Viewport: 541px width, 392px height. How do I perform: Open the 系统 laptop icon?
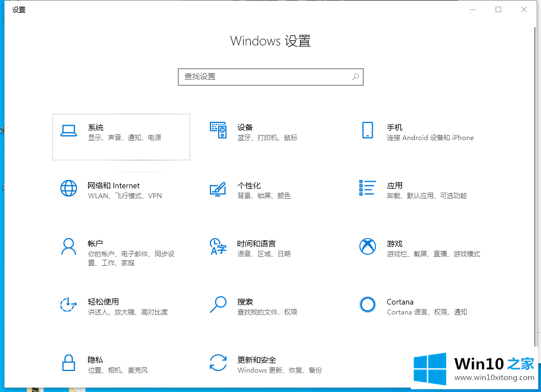[69, 131]
